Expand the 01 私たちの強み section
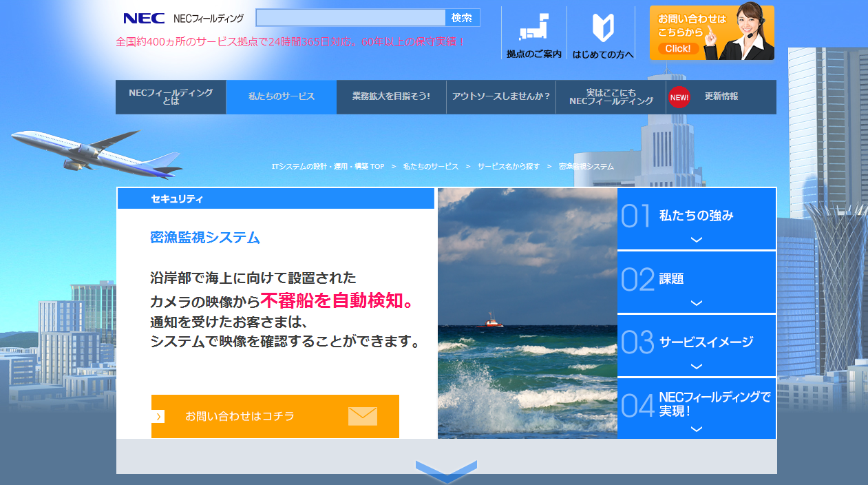The width and height of the screenshot is (868, 485). [696, 218]
